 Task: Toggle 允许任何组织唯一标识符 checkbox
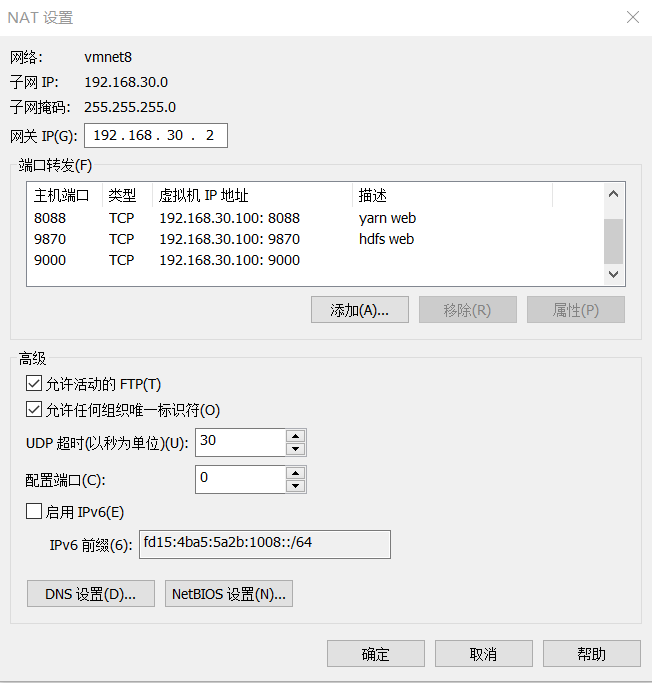(x=34, y=409)
